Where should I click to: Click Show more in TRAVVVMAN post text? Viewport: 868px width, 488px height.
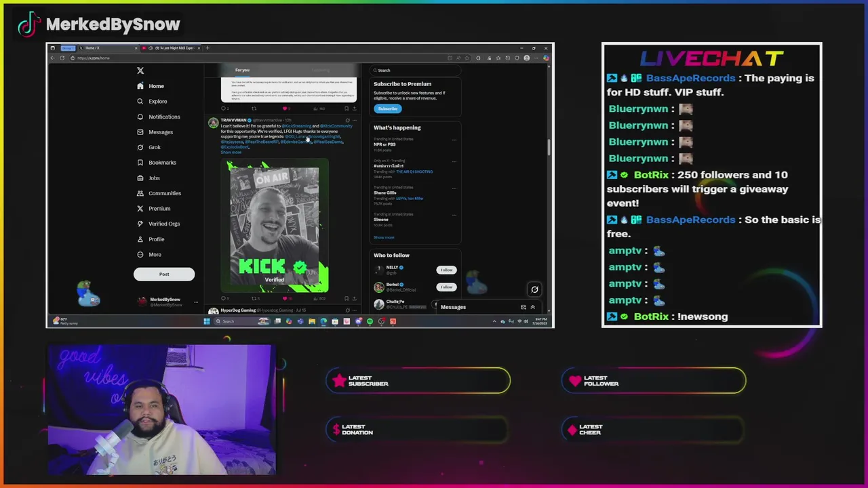pyautogui.click(x=231, y=152)
